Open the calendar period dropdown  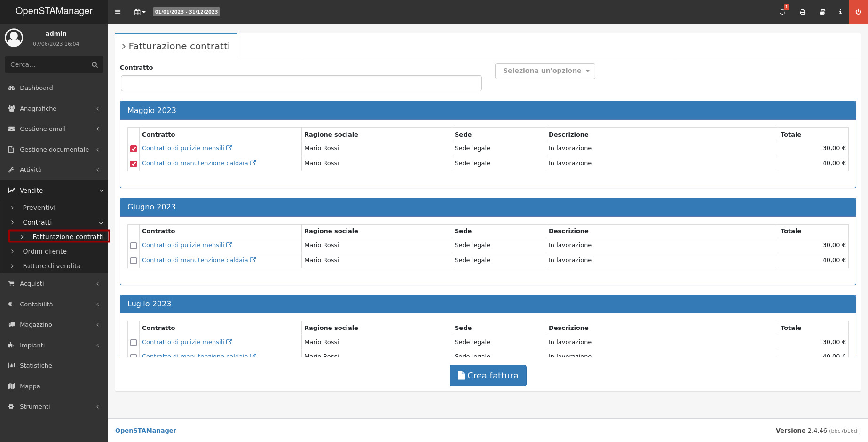(x=140, y=12)
